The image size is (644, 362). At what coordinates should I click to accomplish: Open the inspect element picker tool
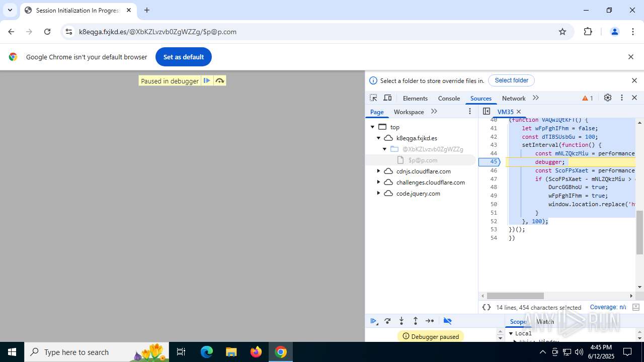coord(373,98)
